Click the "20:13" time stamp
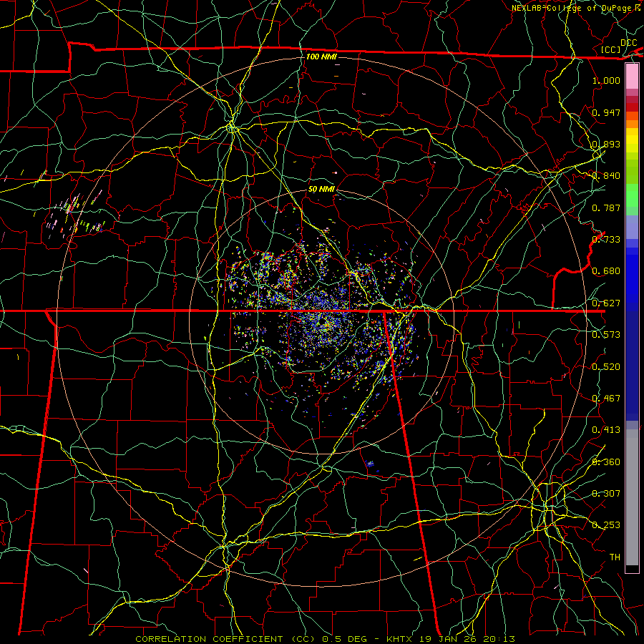The width and height of the screenshot is (644, 644). click(x=499, y=639)
